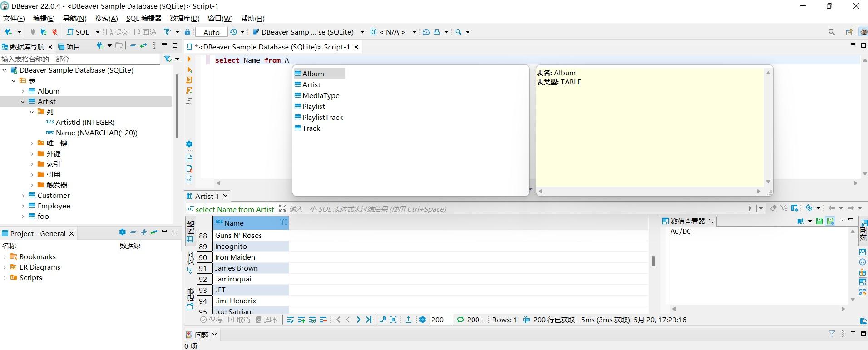
Task: Go to the next results page arrow
Action: [358, 320]
